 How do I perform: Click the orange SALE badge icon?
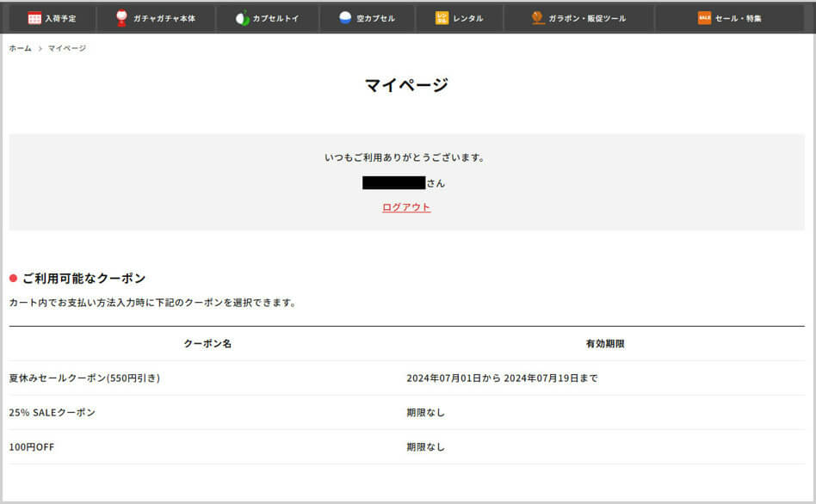[704, 18]
